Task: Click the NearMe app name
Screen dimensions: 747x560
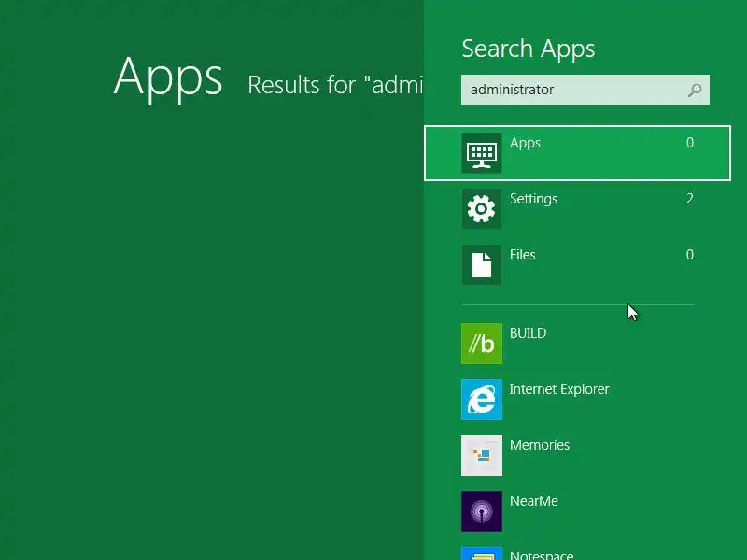Action: click(533, 501)
